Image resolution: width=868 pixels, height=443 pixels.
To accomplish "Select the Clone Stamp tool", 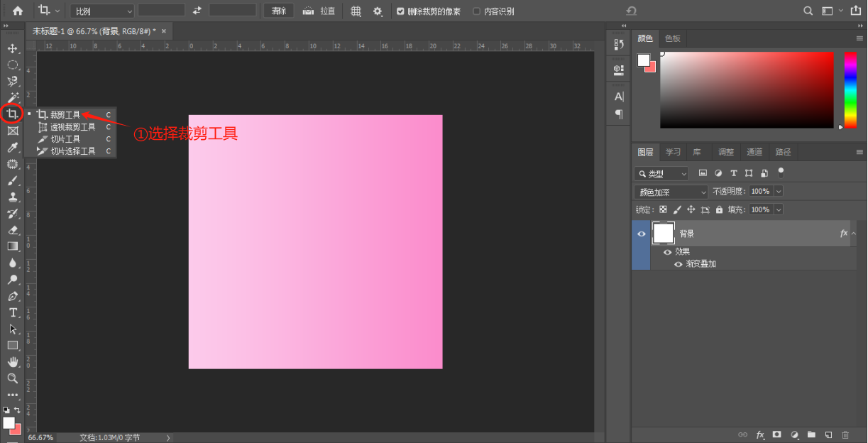I will pos(12,197).
